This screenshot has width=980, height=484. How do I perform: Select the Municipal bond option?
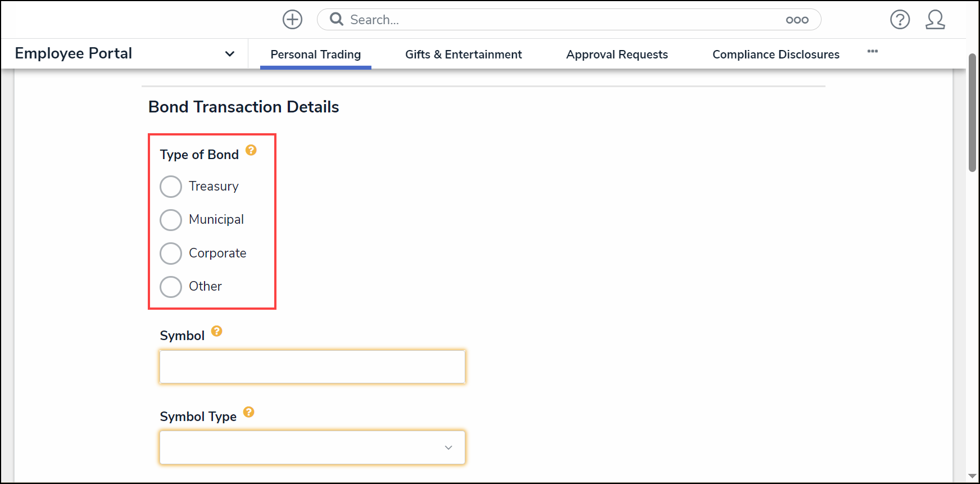pyautogui.click(x=171, y=220)
